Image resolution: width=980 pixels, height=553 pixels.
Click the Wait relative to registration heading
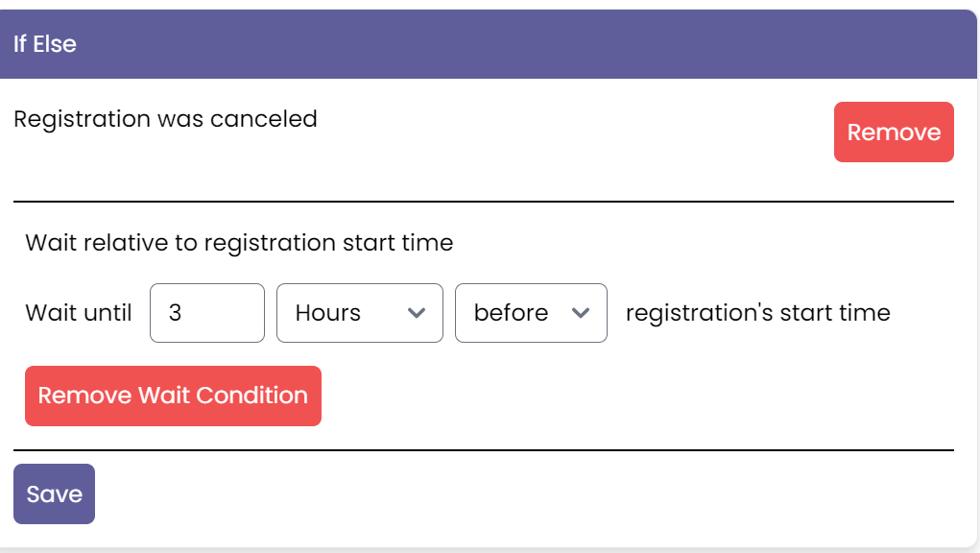tap(239, 243)
